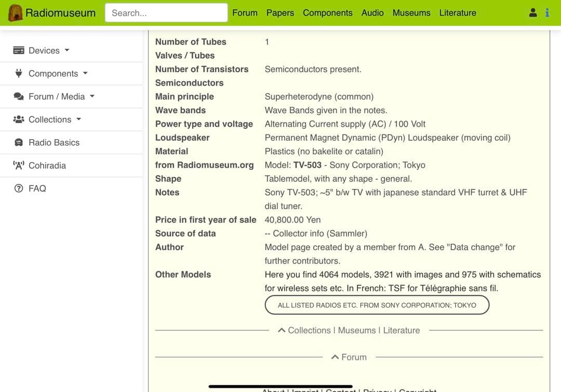The height and width of the screenshot is (392, 561).
Task: Open the Papers menu in top bar
Action: point(280,13)
